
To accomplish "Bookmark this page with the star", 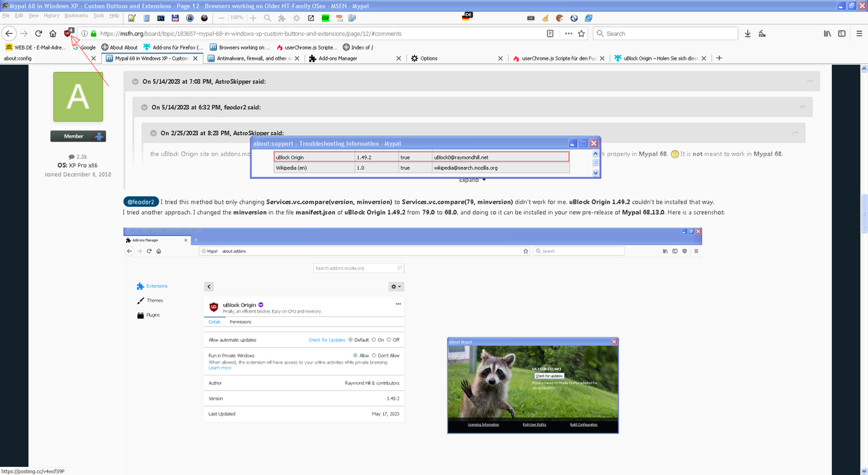I will [582, 33].
